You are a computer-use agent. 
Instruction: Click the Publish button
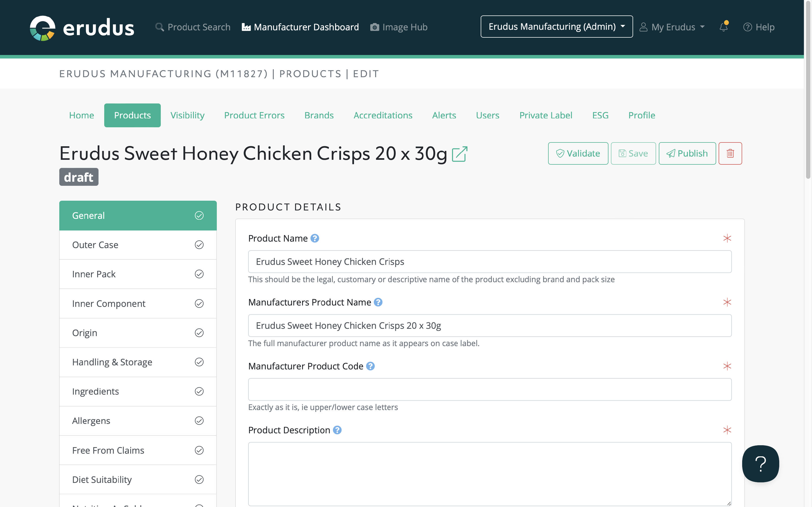(x=687, y=154)
